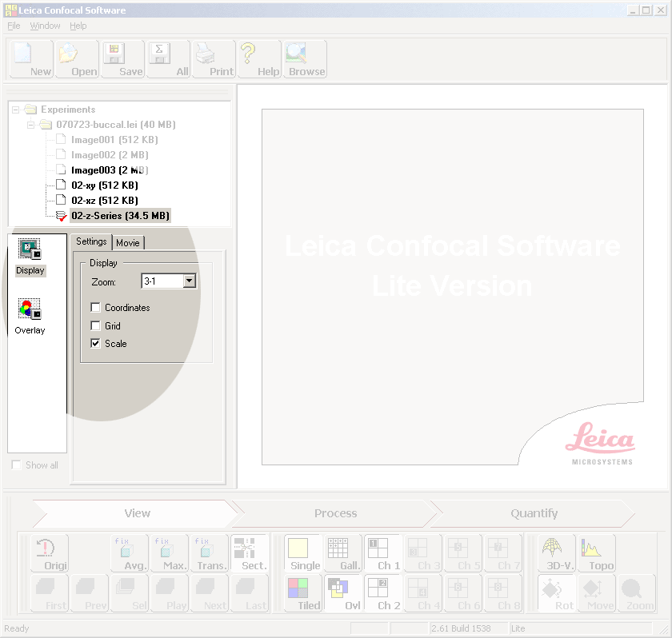Click the Play series button

pyautogui.click(x=170, y=593)
